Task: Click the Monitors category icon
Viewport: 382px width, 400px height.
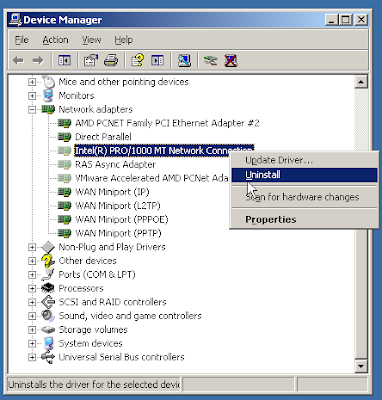Action: (48, 96)
